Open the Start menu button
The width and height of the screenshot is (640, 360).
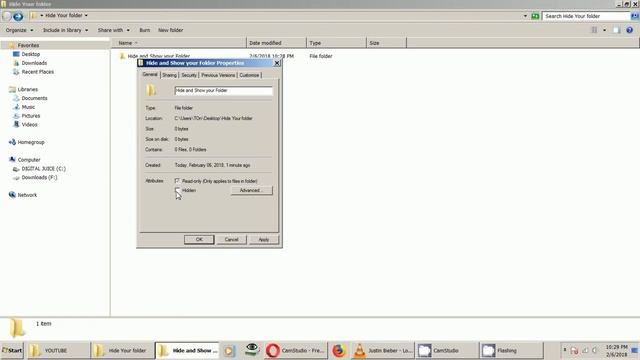pyautogui.click(x=12, y=351)
